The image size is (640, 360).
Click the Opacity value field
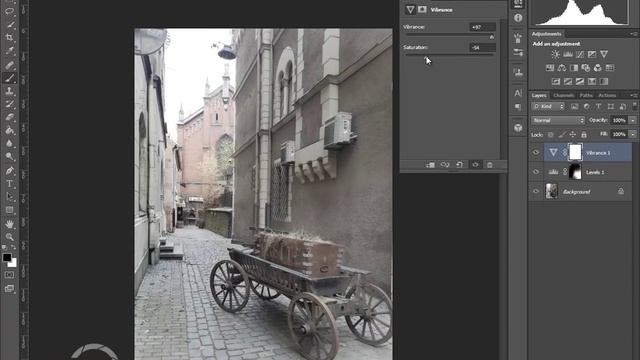[619, 120]
